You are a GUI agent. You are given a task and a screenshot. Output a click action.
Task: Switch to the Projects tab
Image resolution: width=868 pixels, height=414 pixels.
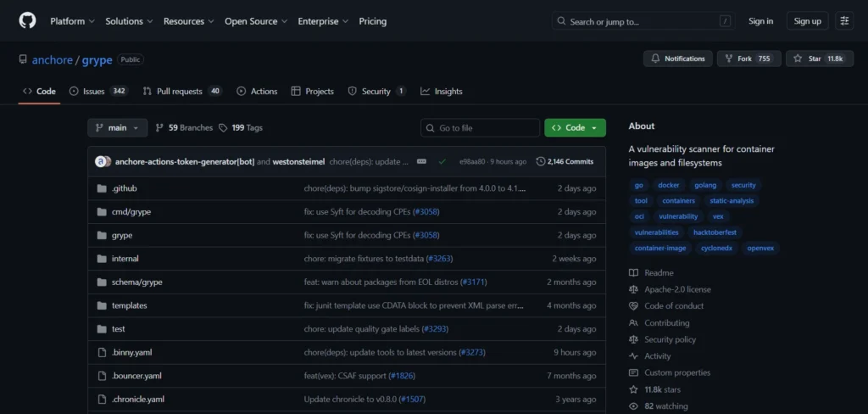point(312,92)
